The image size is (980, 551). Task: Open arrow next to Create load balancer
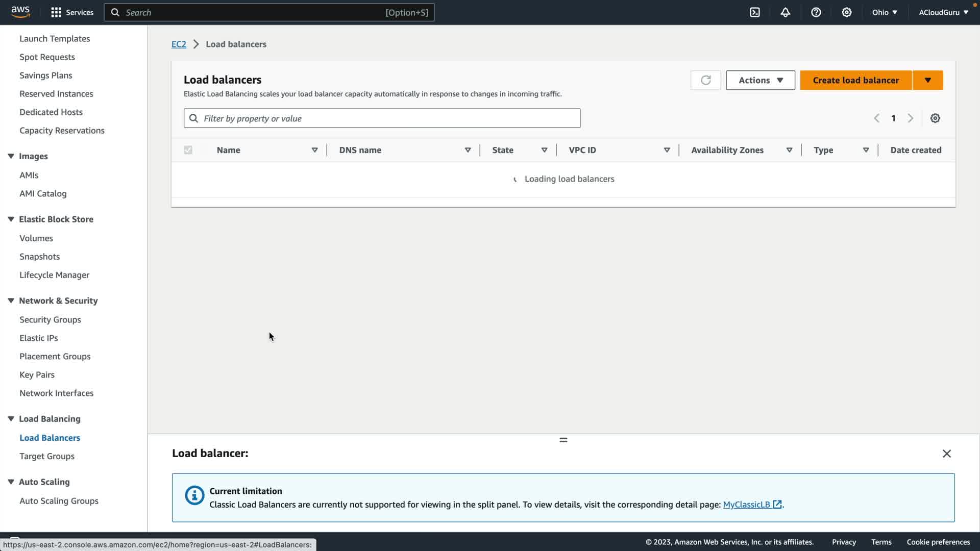pyautogui.click(x=927, y=80)
